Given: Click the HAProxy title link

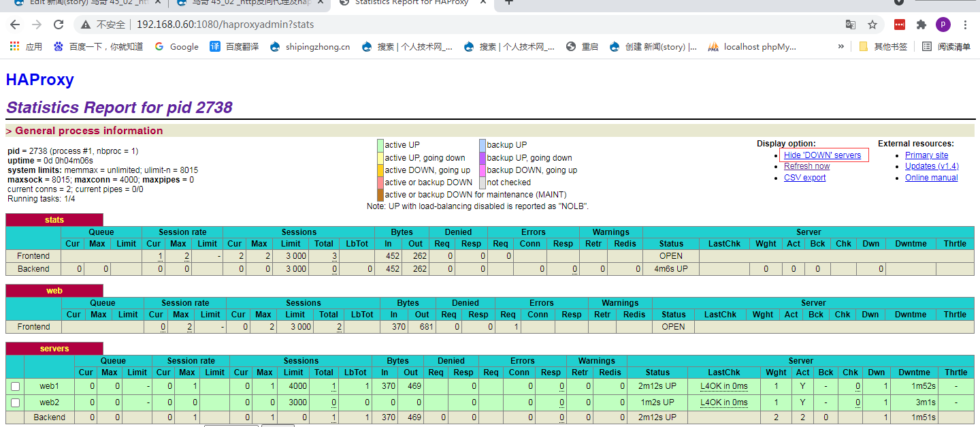Looking at the screenshot, I should coord(39,80).
